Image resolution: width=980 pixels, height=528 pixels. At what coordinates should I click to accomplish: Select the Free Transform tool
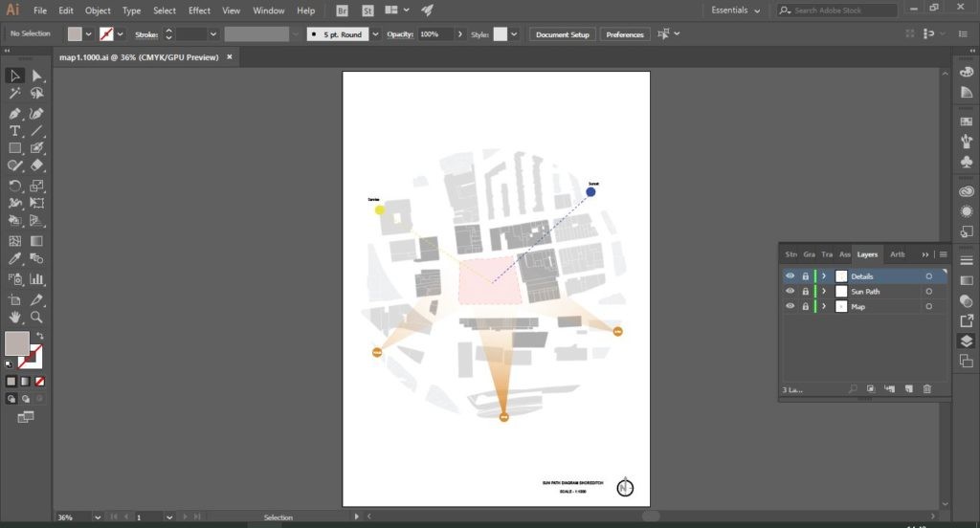[37, 203]
